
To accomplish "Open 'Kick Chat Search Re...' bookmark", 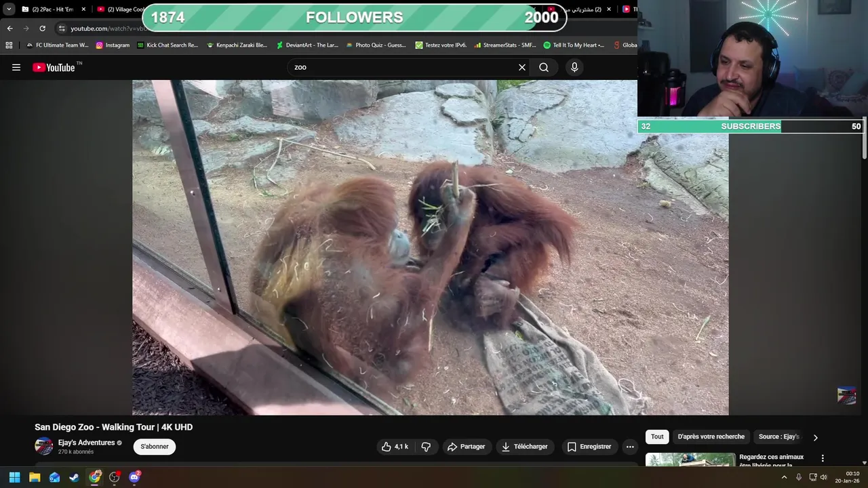I will (x=167, y=45).
